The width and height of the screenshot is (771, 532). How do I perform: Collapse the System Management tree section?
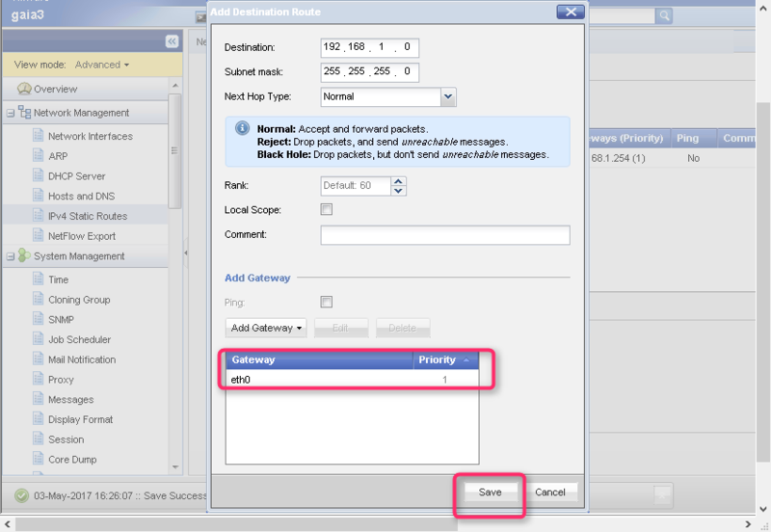click(11, 256)
